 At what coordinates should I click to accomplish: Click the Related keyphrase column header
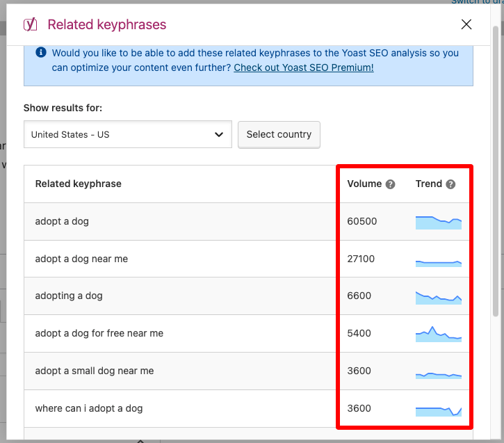[78, 184]
